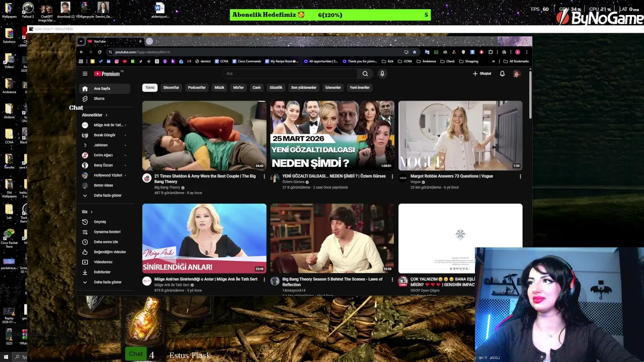Open the YouTube hamburger guide menu
Viewport: 644px width, 362px height.
point(85,73)
